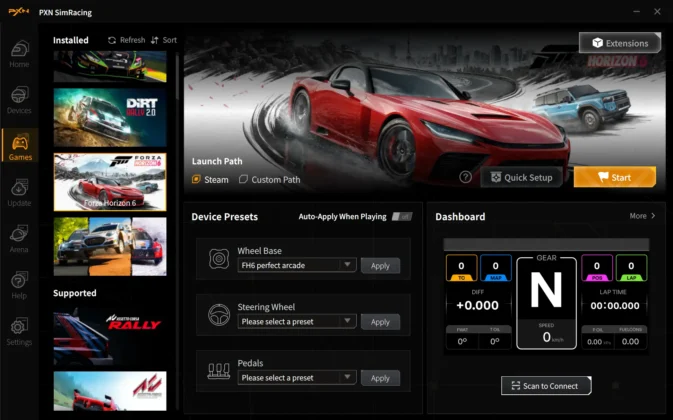The width and height of the screenshot is (673, 420).
Task: Select the DiRT Rally 2.0 game thumbnail
Action: click(x=110, y=118)
